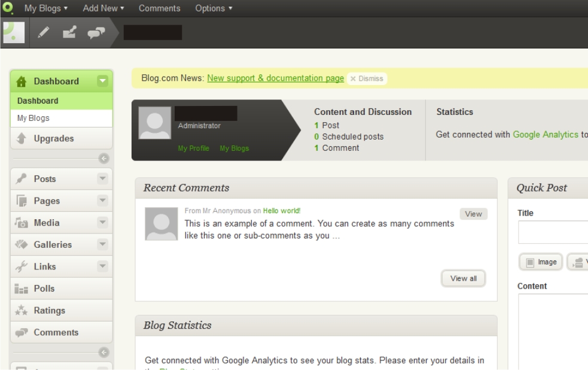Viewport: 588px width, 370px height.
Task: Expand the Media dropdown arrow
Action: coord(102,222)
